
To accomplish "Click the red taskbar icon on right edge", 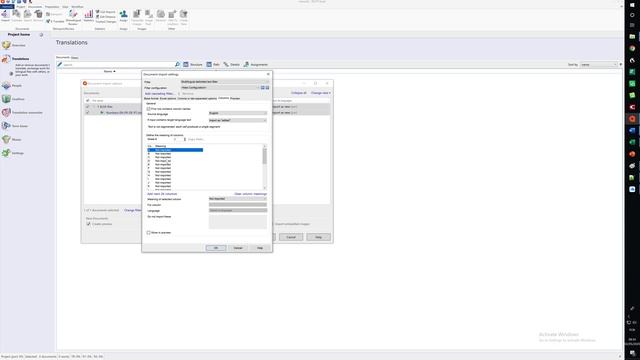I will click(632, 119).
